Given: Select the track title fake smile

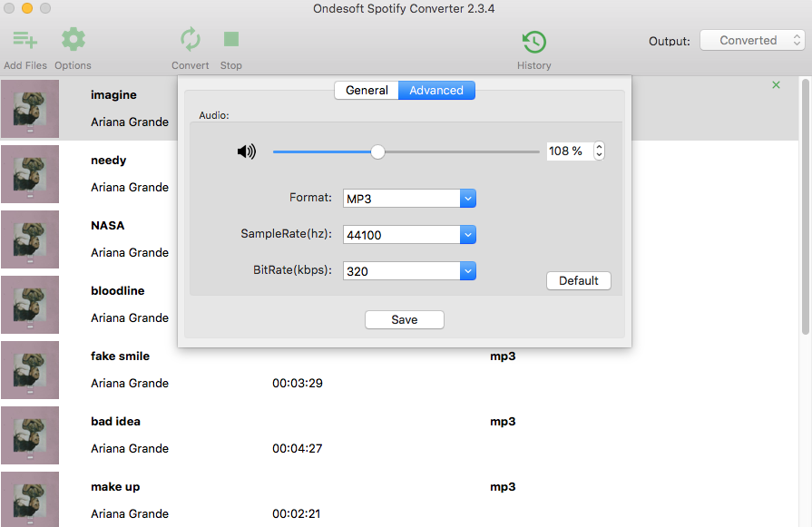Looking at the screenshot, I should [x=120, y=356].
